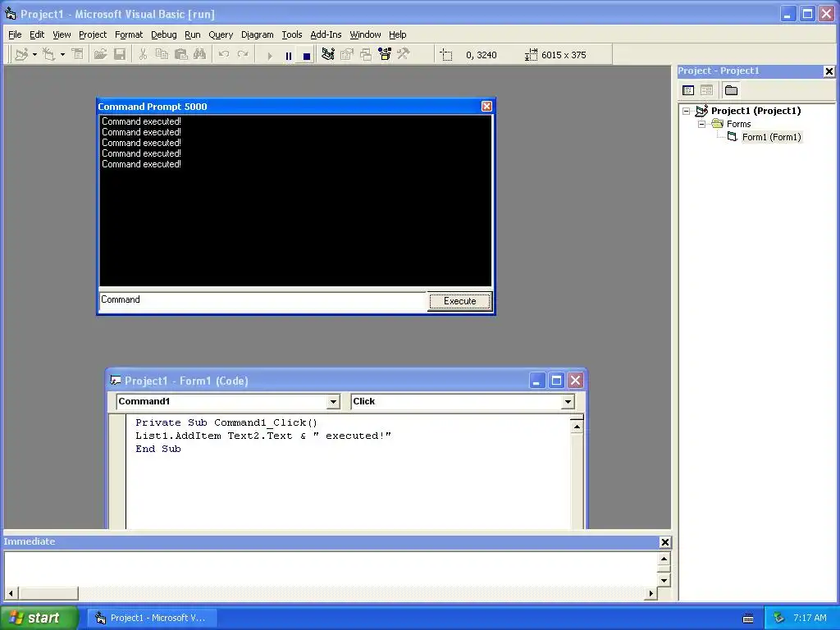
Task: Click the Copy toolbar icon
Action: click(x=162, y=54)
